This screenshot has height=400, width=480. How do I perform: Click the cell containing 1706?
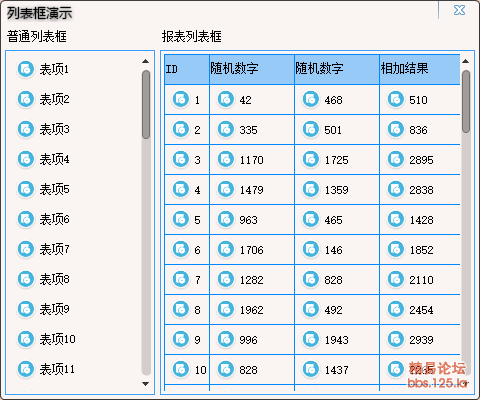252,250
